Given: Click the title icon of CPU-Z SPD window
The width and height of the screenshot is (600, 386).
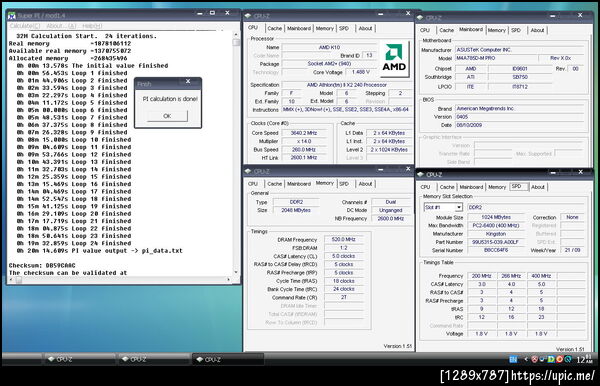Looking at the screenshot, I should (x=421, y=174).
